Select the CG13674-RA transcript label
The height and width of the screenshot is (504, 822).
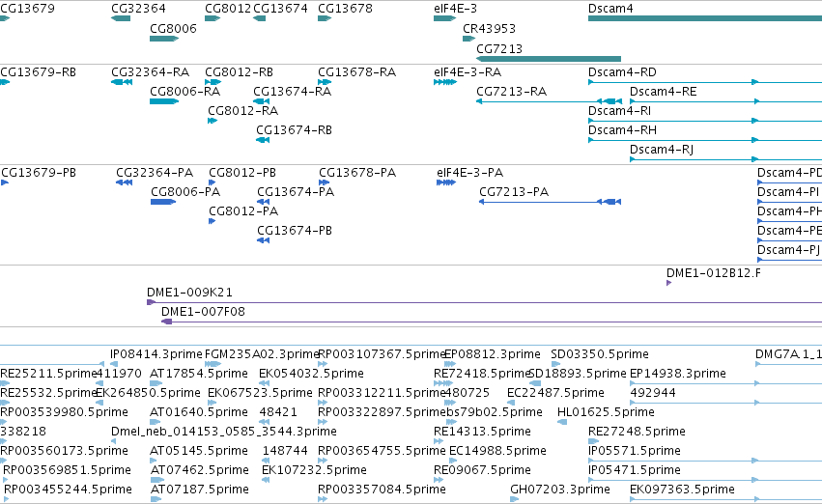[x=293, y=92]
